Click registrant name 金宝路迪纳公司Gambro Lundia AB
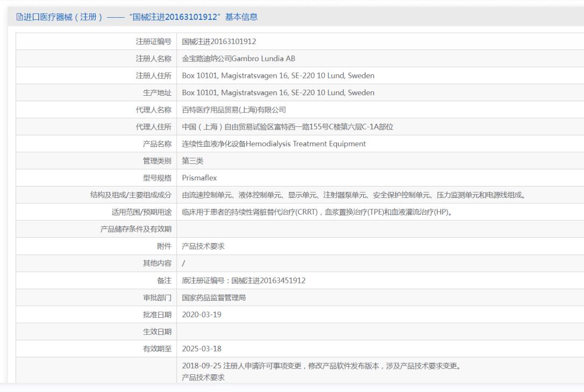 tap(238, 59)
